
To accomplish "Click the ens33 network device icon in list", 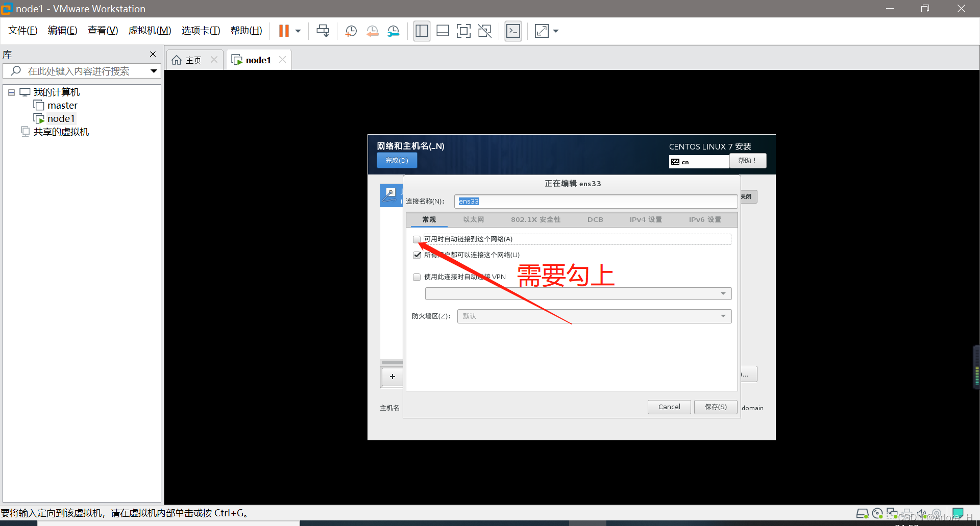I will coord(390,194).
